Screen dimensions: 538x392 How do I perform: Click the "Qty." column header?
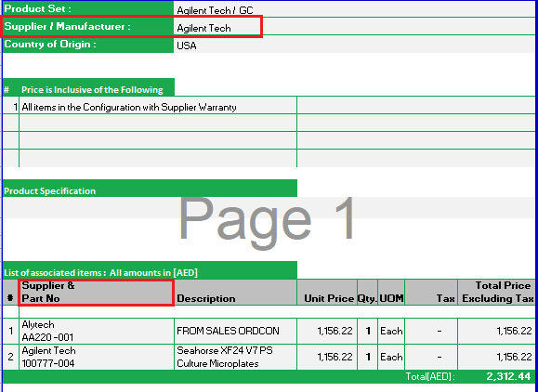point(367,293)
